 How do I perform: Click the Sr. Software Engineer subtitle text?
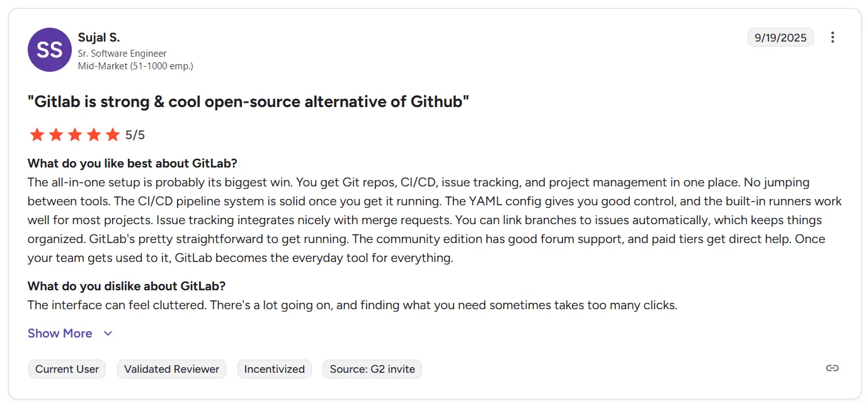point(122,54)
